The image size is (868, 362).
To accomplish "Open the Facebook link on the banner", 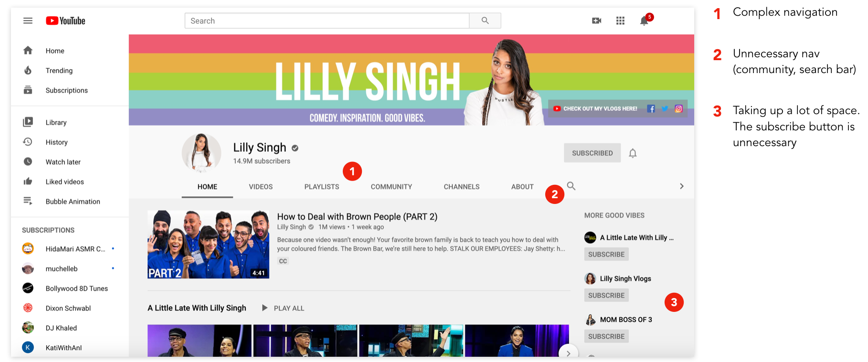I will coord(651,109).
